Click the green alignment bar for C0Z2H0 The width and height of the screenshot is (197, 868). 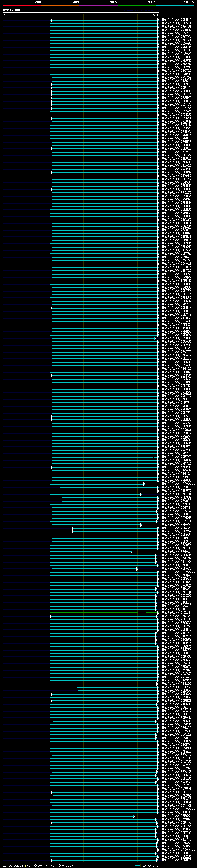tap(104, 613)
